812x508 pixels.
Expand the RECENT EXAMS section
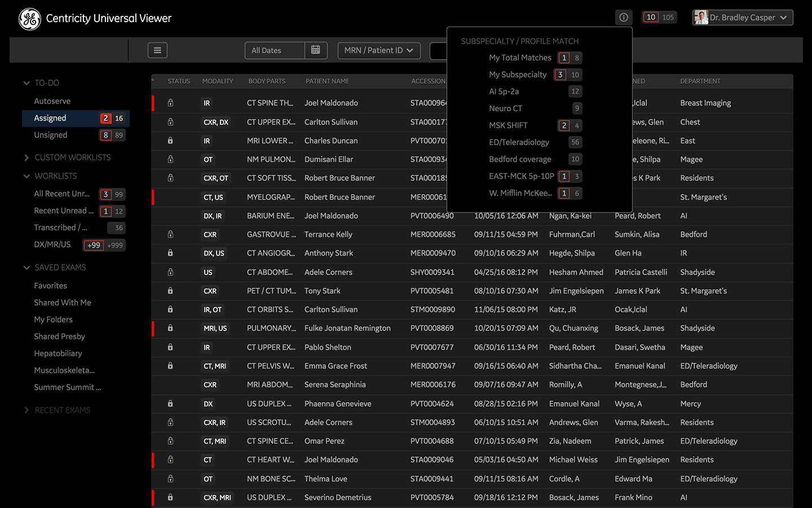[x=27, y=410]
